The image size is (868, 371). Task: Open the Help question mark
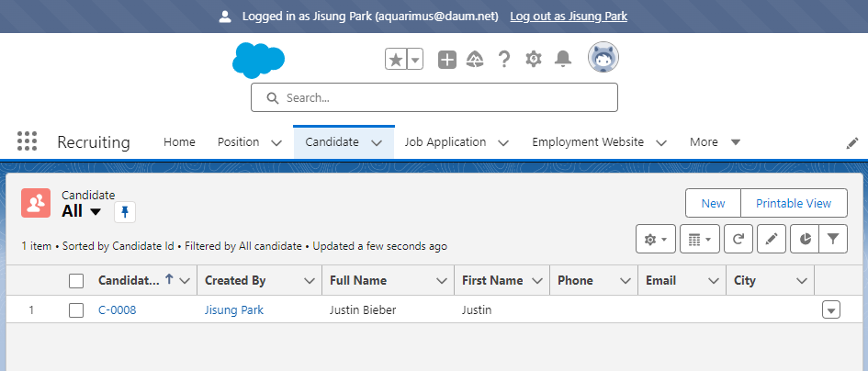[503, 59]
